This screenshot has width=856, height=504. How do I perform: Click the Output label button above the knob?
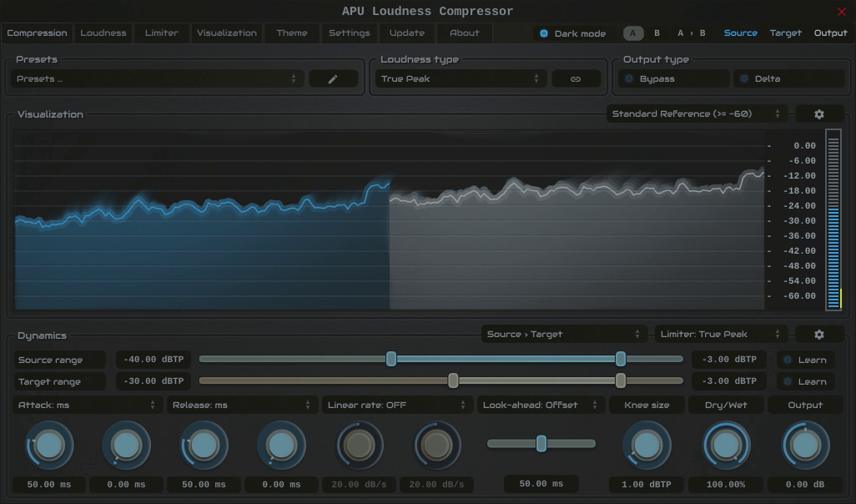click(805, 406)
